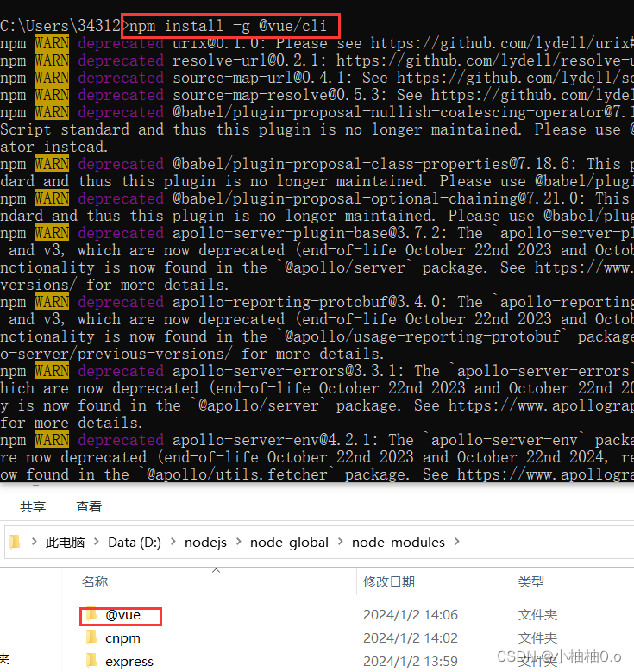Click the folder icon in address bar
634x672 pixels.
point(15,542)
